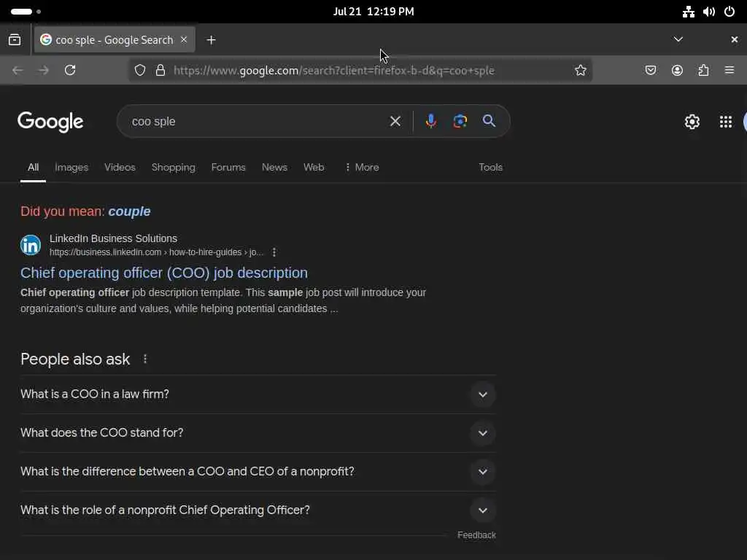747x560 pixels.
Task: Open a new tab with plus icon
Action: coord(211,40)
